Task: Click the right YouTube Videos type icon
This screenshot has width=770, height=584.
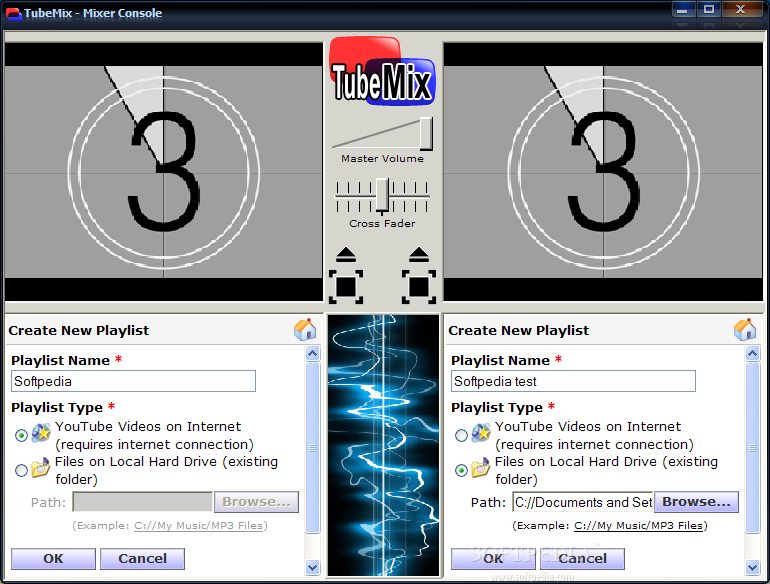Action: click(x=481, y=433)
